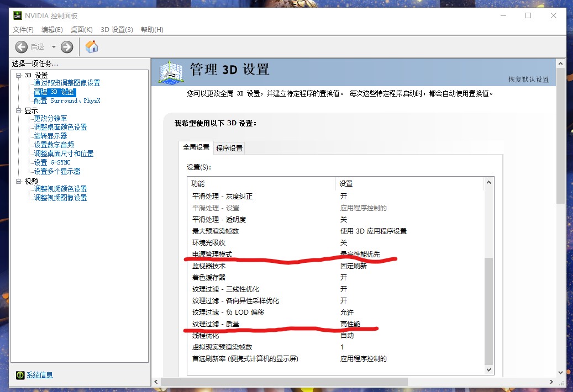Switch to the 程序设置 tab
This screenshot has width=573, height=392.
coord(229,148)
